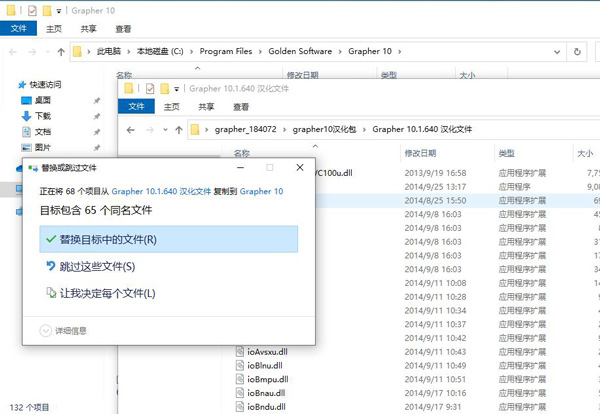The width and height of the screenshot is (600, 414).
Task: Open 快速访问 in navigation pane
Action: coord(46,85)
